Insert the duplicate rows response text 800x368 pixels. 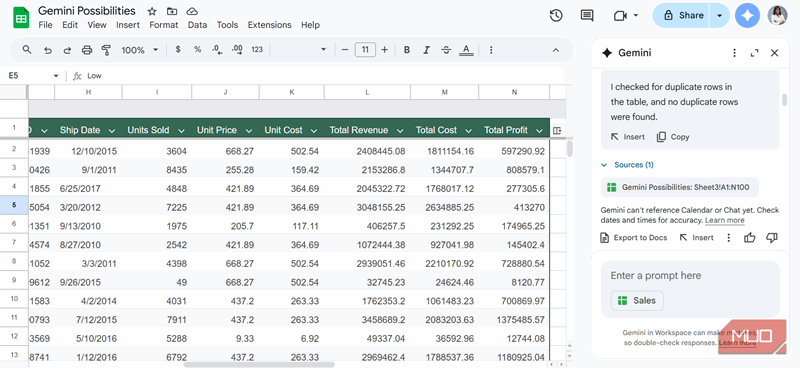pos(628,137)
